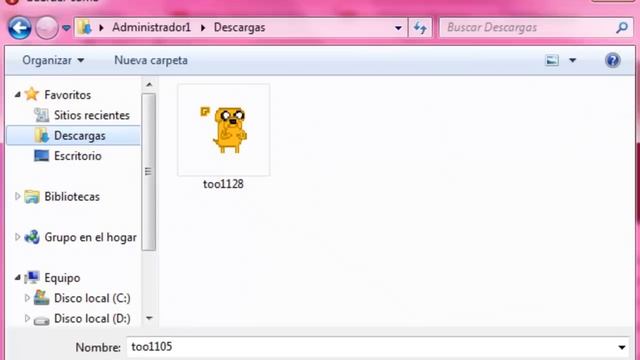Click the Descargas folder icon in sidebar
The height and width of the screenshot is (360, 640).
[41, 135]
